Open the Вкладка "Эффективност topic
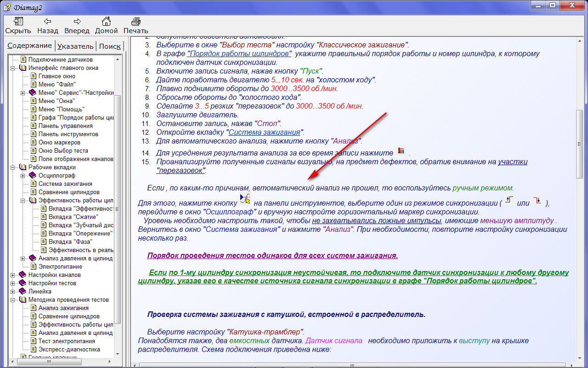This screenshot has height=368, width=588. click(x=81, y=209)
